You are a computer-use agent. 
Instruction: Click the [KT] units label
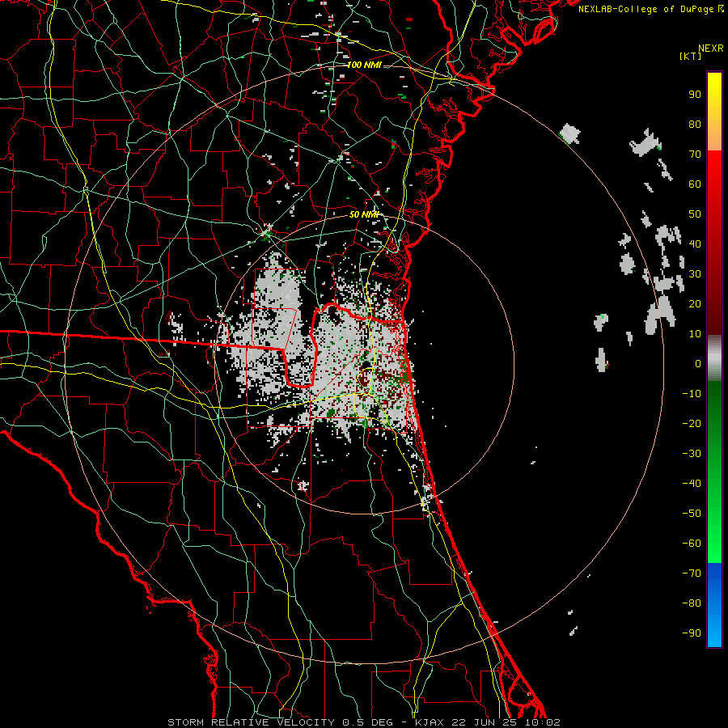tap(690, 56)
